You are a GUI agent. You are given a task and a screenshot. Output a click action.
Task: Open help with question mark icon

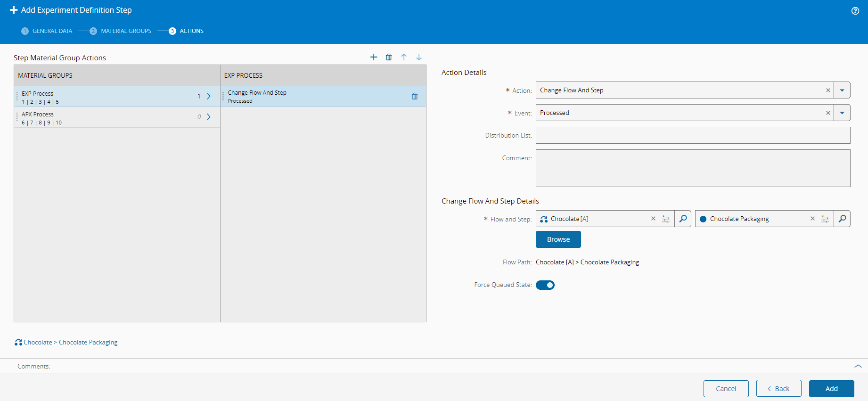click(855, 11)
